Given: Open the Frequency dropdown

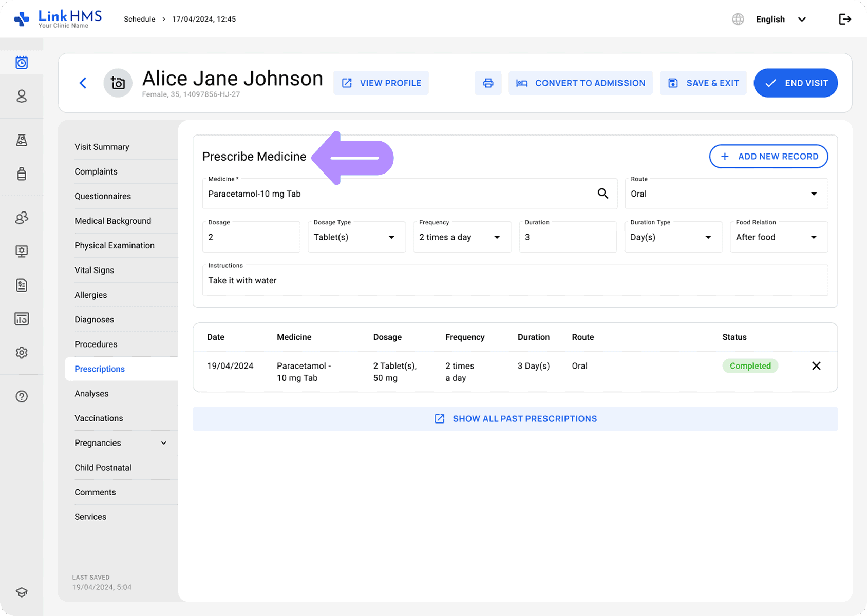Looking at the screenshot, I should pos(462,237).
